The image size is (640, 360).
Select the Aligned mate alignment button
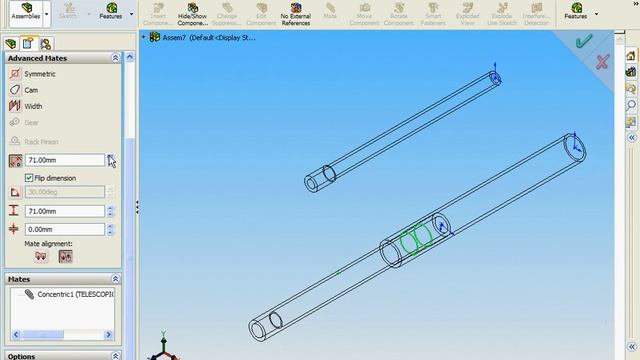(x=41, y=256)
